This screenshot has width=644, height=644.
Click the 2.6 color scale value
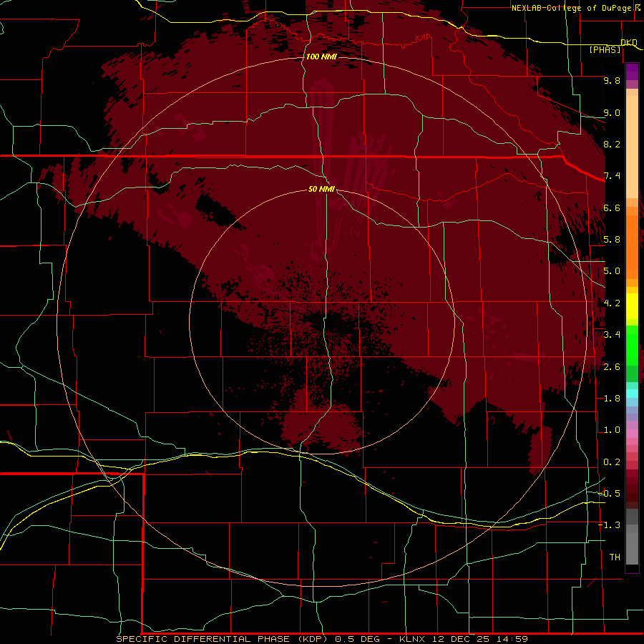click(x=612, y=367)
